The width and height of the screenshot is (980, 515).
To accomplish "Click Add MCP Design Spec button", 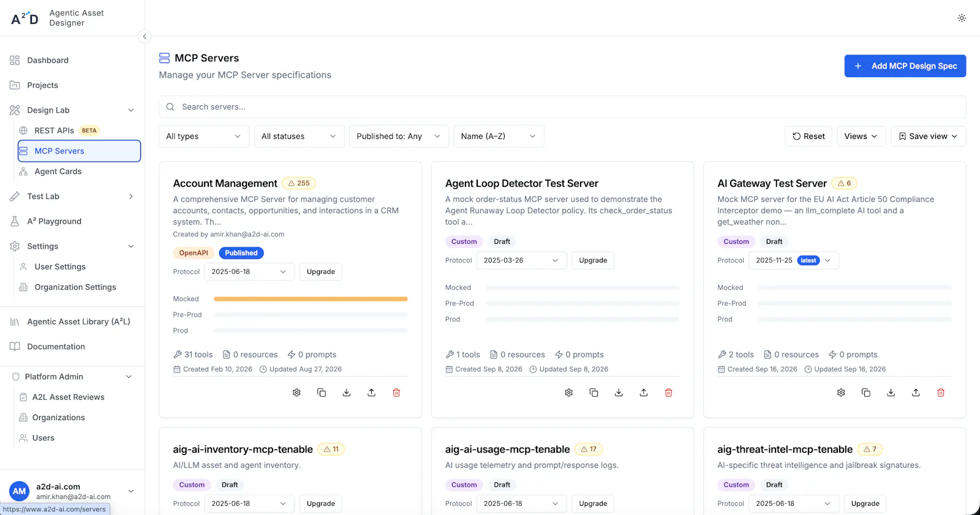I will (x=905, y=66).
